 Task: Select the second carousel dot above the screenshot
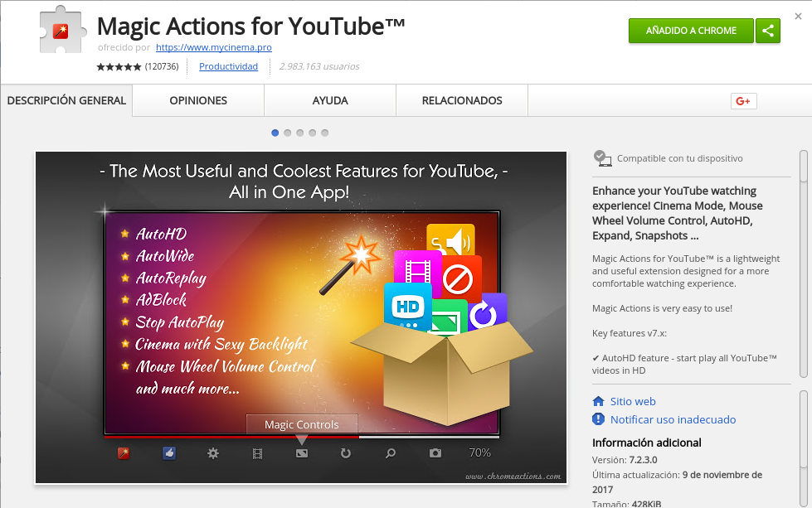tap(287, 132)
